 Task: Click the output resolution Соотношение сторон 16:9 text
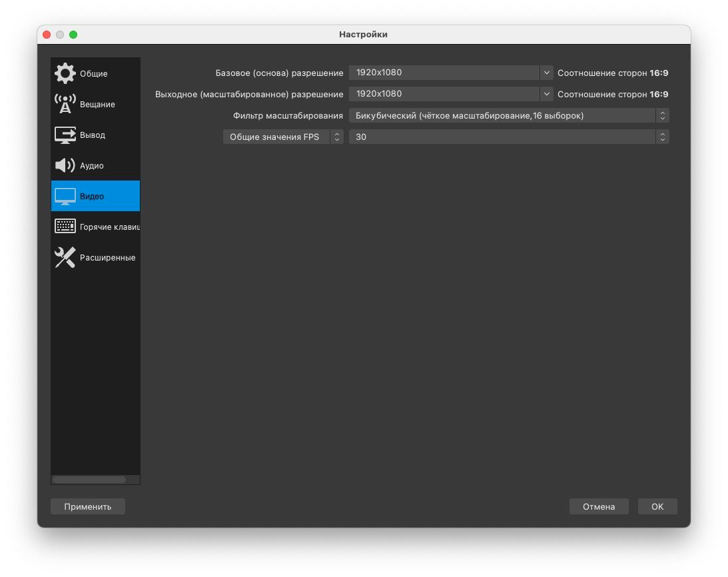click(x=613, y=95)
